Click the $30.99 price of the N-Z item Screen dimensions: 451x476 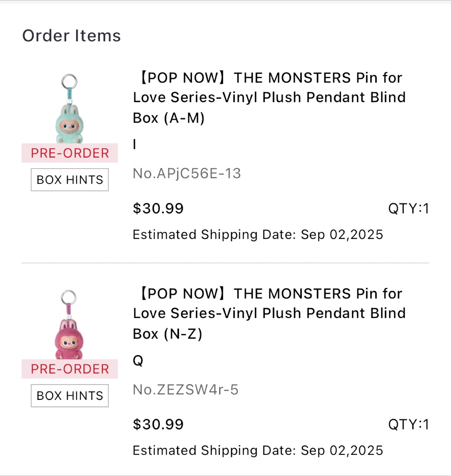158,424
